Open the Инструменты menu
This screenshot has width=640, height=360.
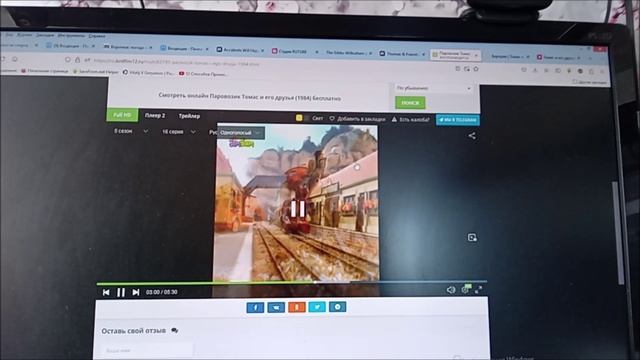[71, 36]
